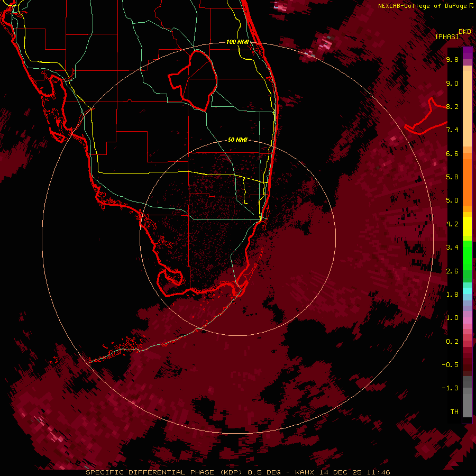Click the 9.8 value on the color scale
Image resolution: width=476 pixels, height=476 pixels.
click(452, 59)
